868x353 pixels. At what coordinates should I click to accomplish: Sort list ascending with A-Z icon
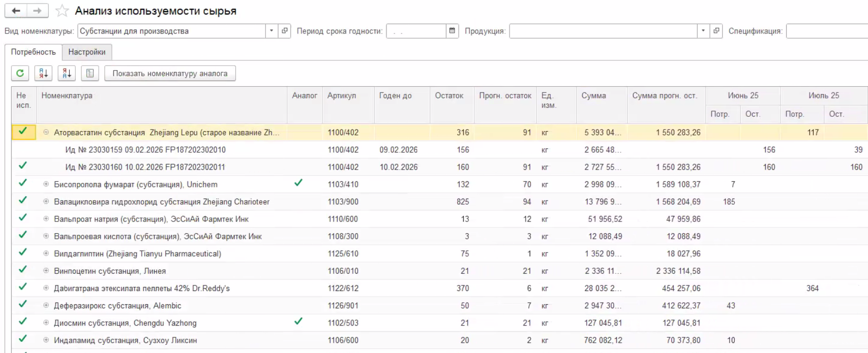[x=43, y=73]
